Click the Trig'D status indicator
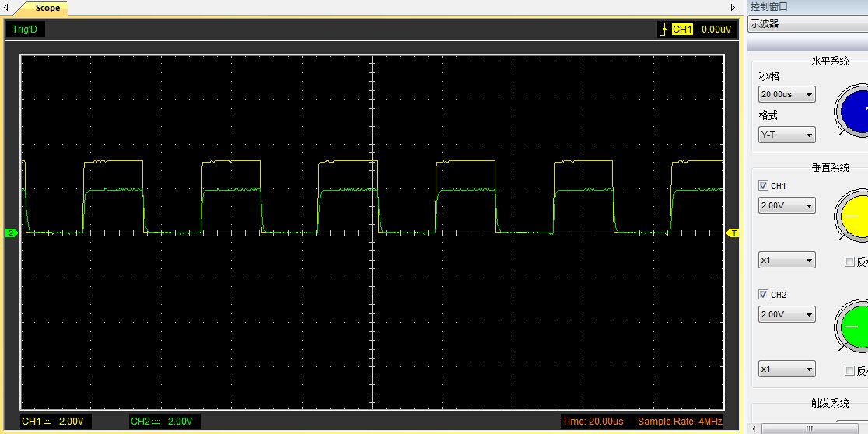Viewport: 868px width, 434px height. point(24,30)
